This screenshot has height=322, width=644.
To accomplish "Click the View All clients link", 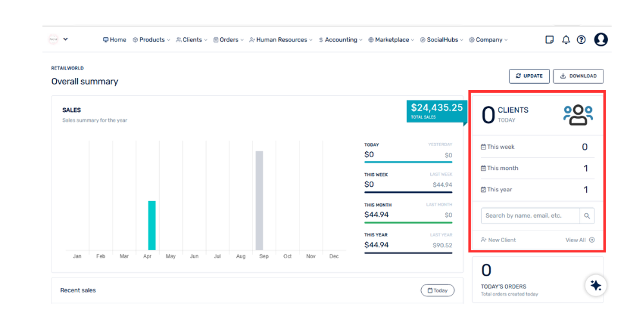I will [x=580, y=240].
